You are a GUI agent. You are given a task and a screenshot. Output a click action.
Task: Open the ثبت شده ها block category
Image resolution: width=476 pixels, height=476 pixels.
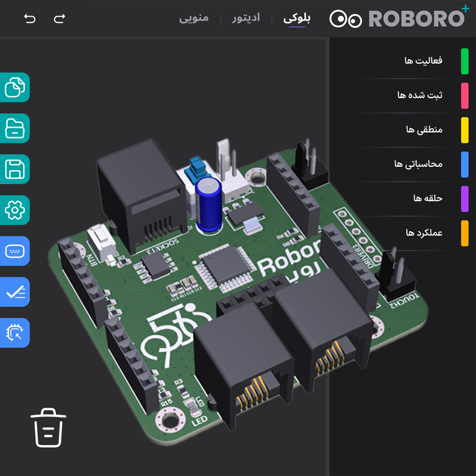[404, 96]
